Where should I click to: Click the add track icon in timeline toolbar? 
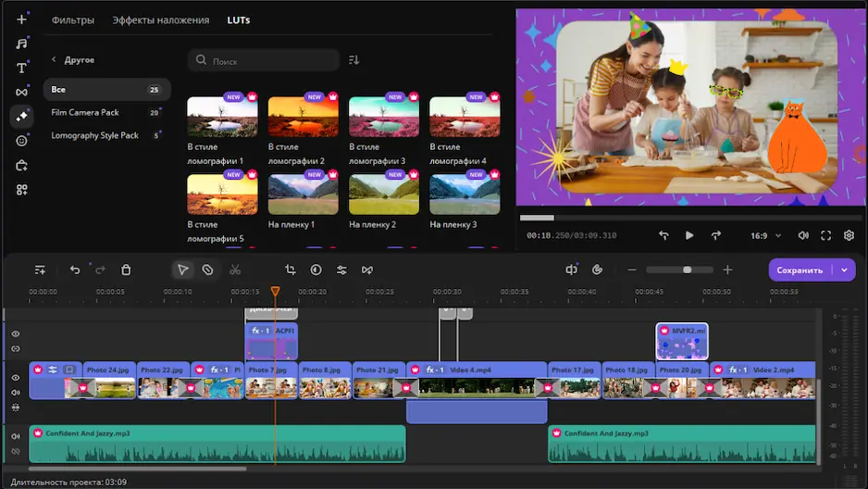point(40,270)
